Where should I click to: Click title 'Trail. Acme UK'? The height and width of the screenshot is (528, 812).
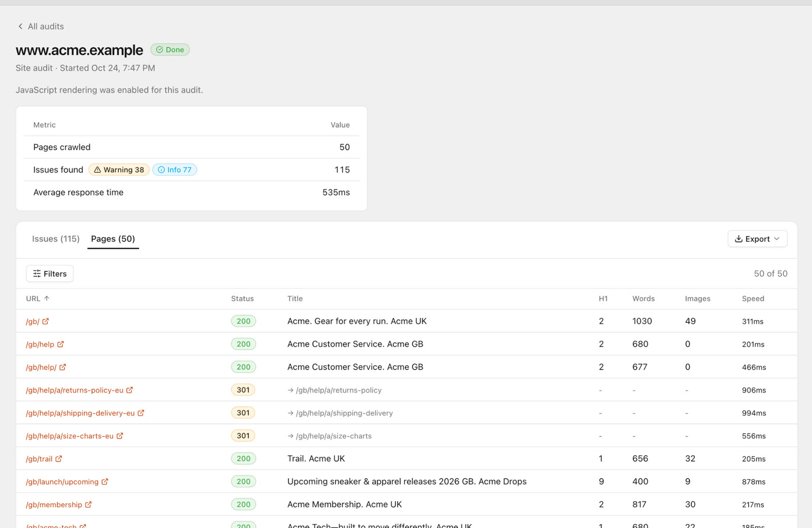316,458
